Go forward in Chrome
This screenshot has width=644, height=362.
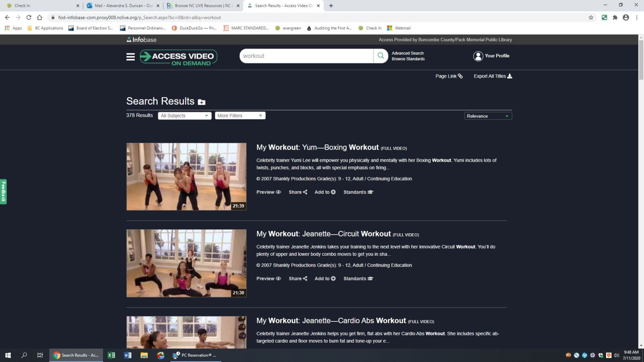click(18, 17)
